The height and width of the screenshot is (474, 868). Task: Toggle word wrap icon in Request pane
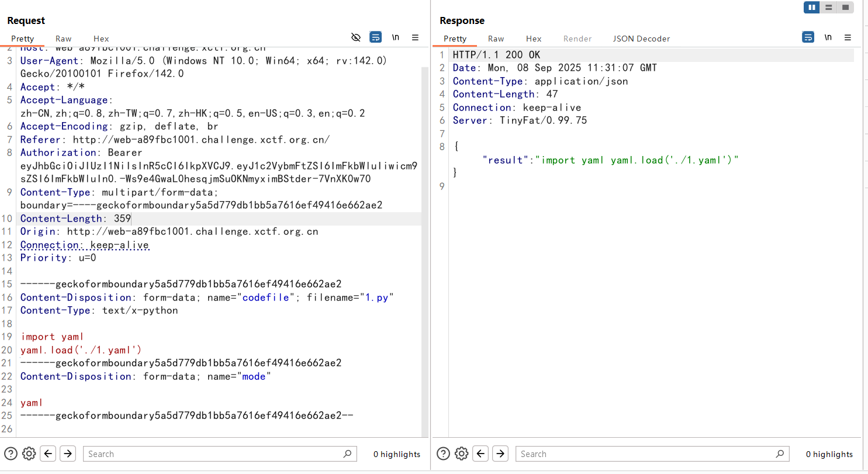(x=375, y=37)
